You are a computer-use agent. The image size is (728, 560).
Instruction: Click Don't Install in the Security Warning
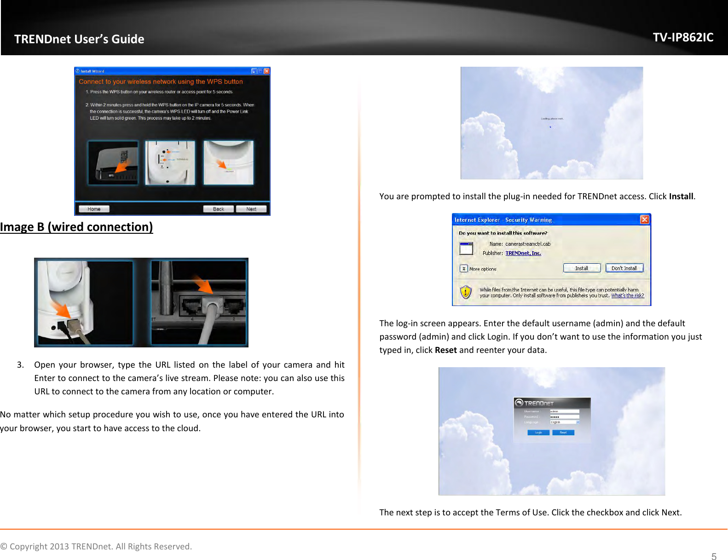tap(624, 268)
